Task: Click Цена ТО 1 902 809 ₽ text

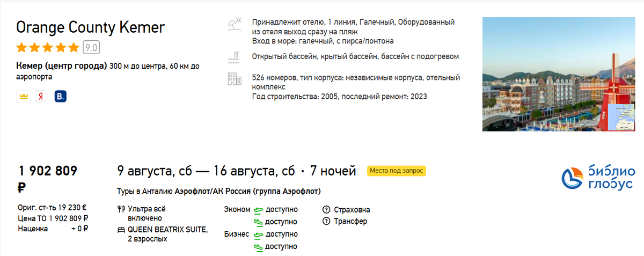Action: point(53,218)
